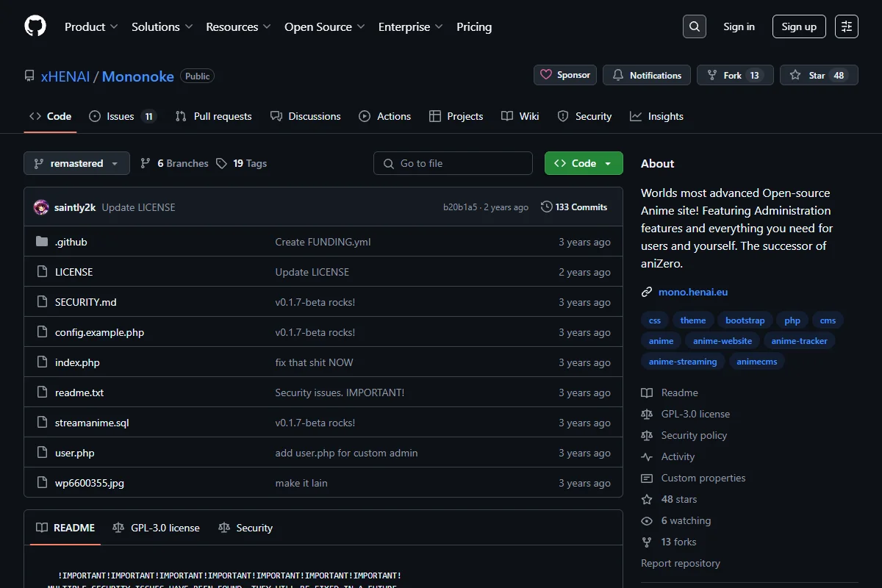Screen dimensions: 882x588
Task: Expand the remastered branch dropdown
Action: point(76,163)
